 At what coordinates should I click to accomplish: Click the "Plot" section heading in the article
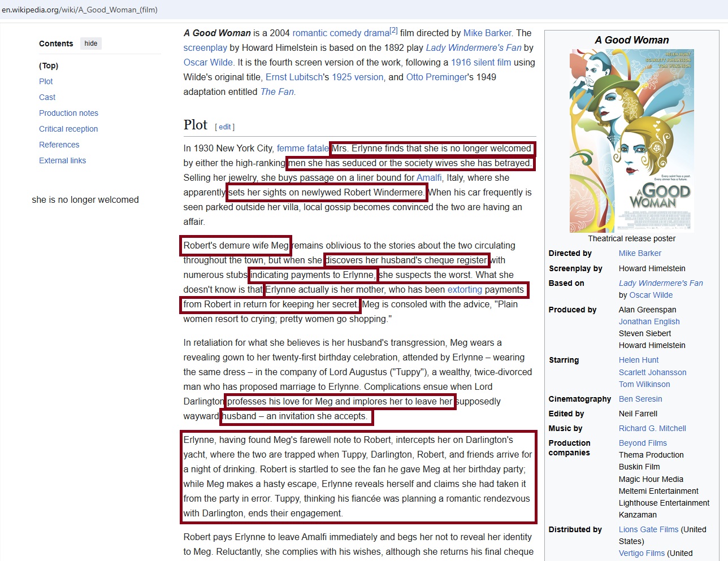(x=196, y=125)
